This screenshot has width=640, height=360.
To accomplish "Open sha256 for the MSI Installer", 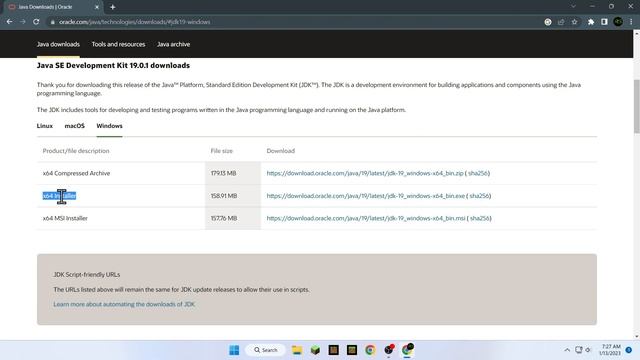I will (480, 218).
